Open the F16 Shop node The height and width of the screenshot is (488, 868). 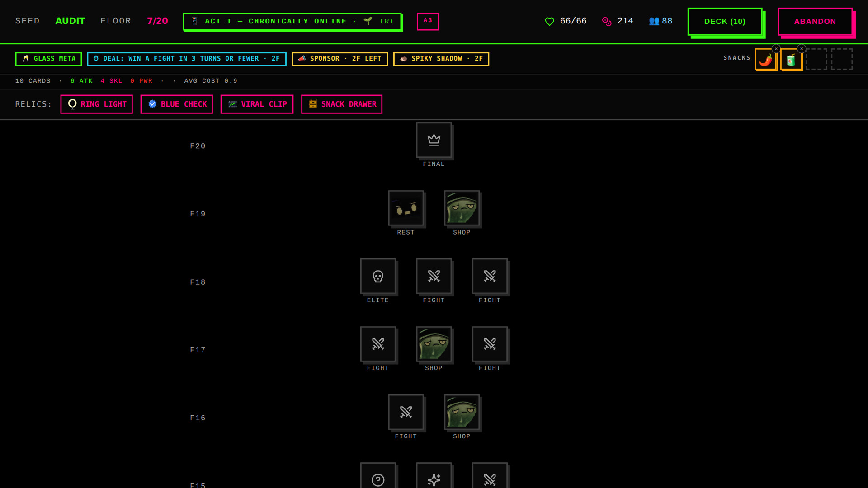point(462,412)
